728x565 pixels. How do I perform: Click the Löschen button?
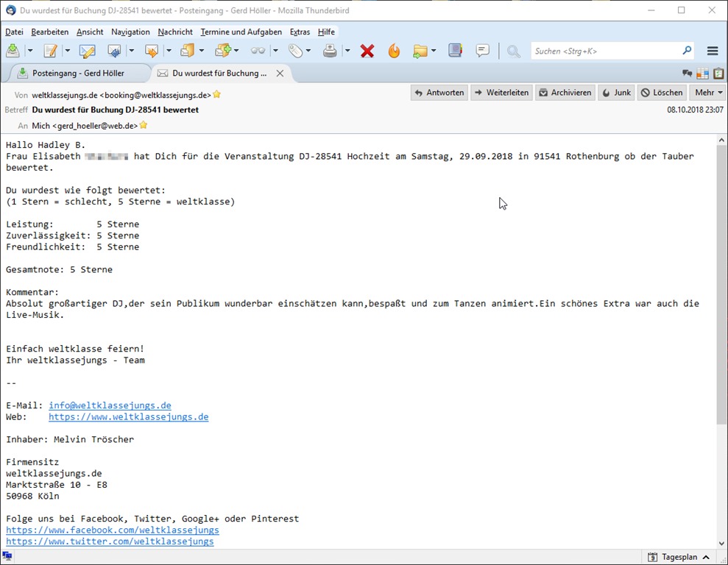click(662, 92)
